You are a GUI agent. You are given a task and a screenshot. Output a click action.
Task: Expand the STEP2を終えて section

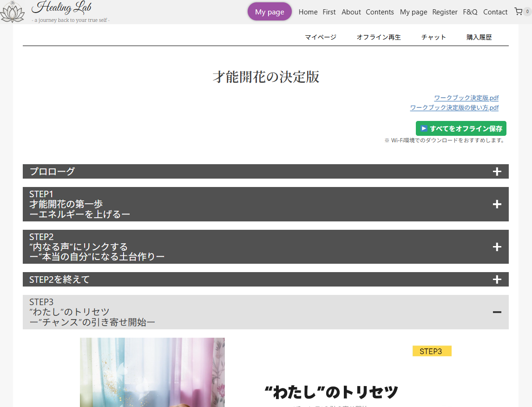(x=497, y=280)
